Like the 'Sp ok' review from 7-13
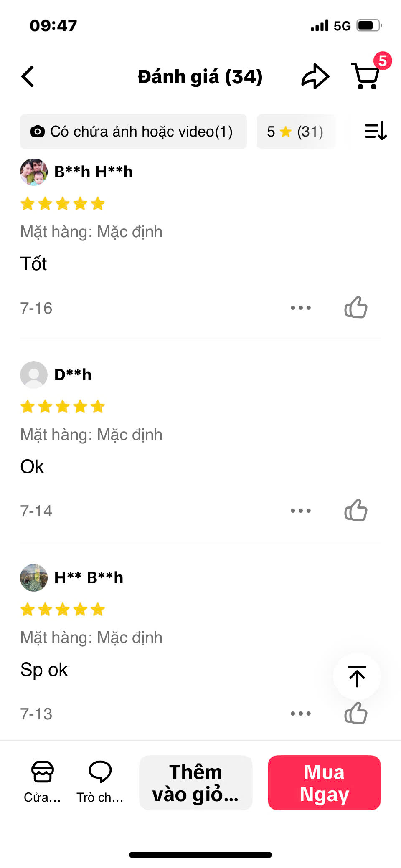 point(356,714)
